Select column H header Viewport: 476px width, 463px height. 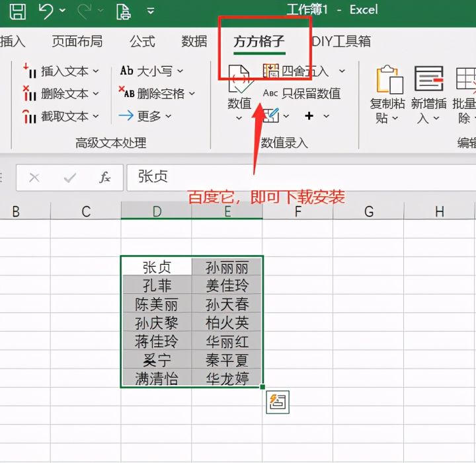pyautogui.click(x=439, y=211)
